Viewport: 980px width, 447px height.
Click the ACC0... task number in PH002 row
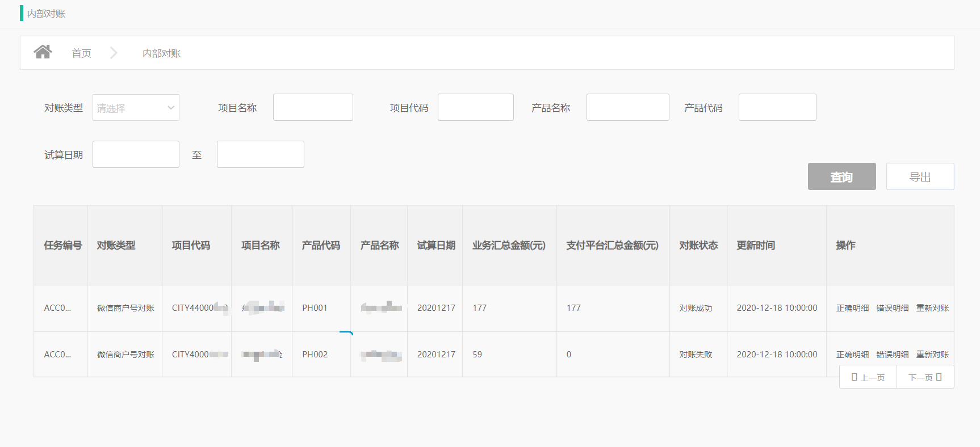(57, 355)
